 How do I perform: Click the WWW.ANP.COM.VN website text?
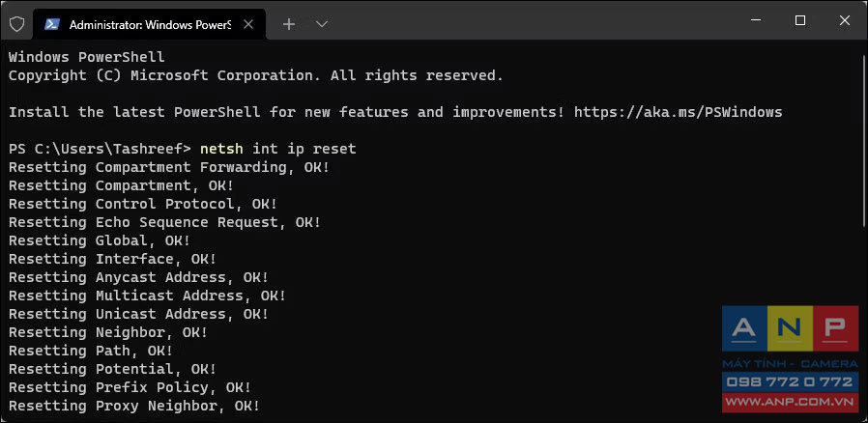(791, 401)
